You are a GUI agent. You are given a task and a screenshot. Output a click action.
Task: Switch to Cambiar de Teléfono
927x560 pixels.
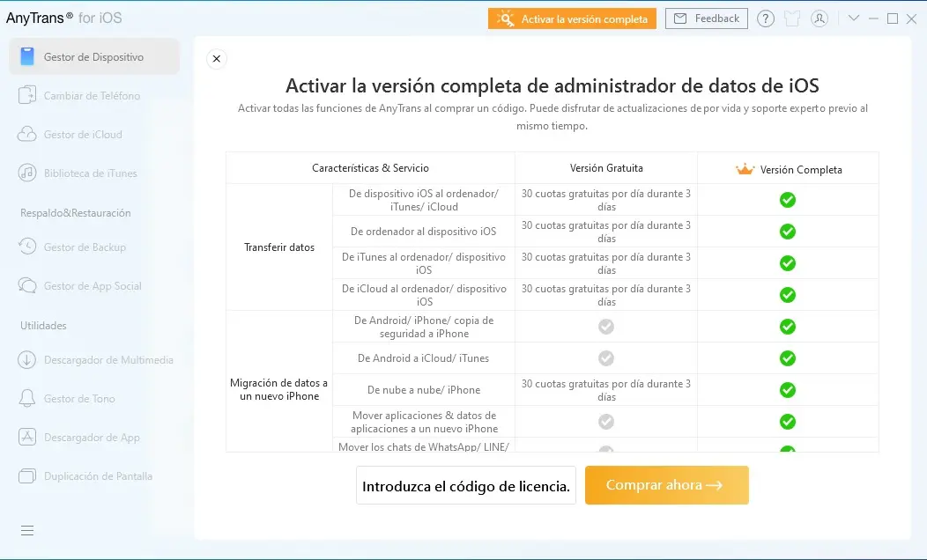[x=94, y=95]
